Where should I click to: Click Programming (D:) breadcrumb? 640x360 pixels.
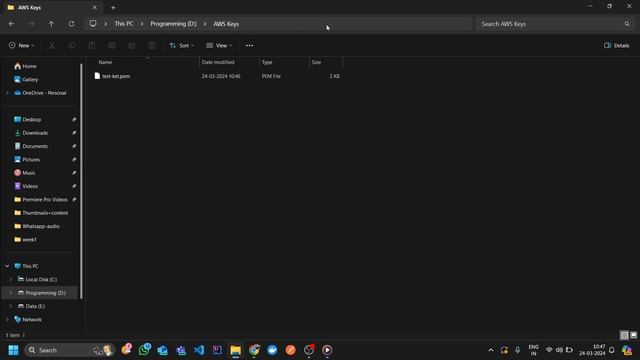(x=173, y=24)
